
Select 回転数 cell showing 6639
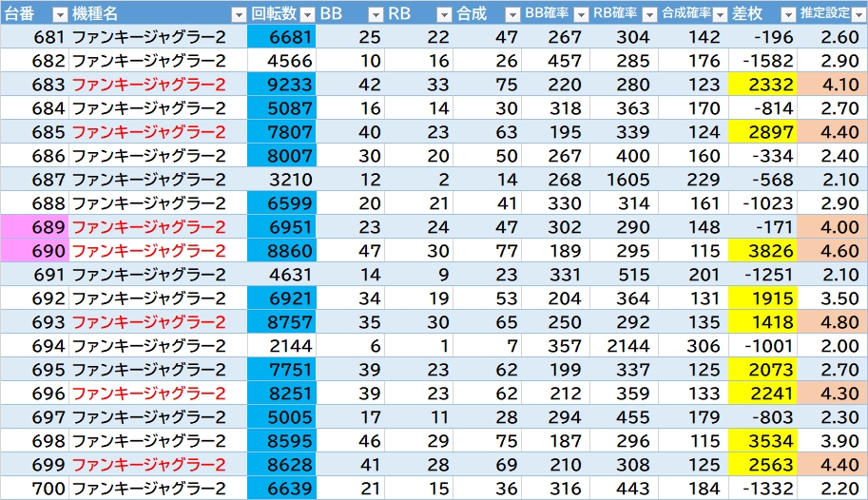tap(281, 489)
